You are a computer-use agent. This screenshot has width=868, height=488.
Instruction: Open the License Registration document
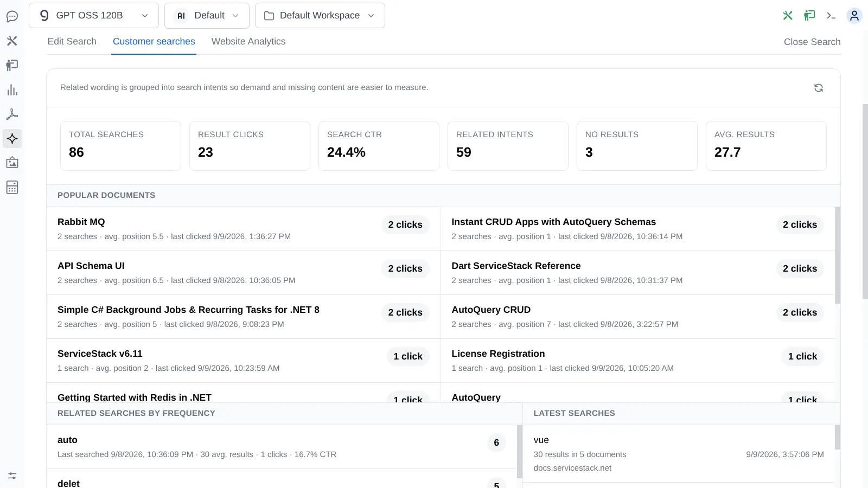coord(498,354)
